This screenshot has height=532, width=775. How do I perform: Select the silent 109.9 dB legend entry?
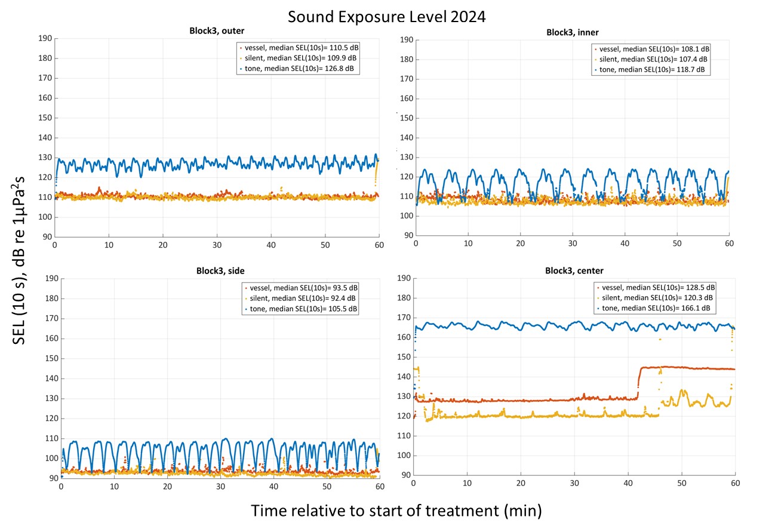tap(299, 58)
